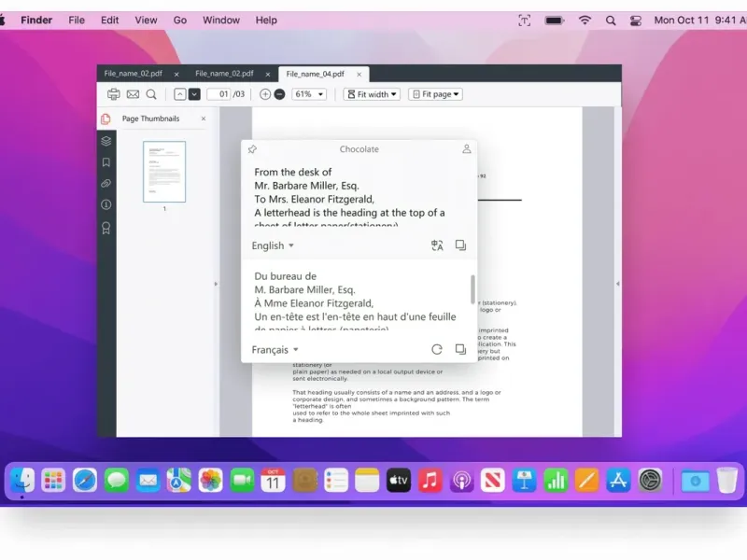This screenshot has width=747, height=560.
Task: Change target language from Français
Action: pos(275,350)
